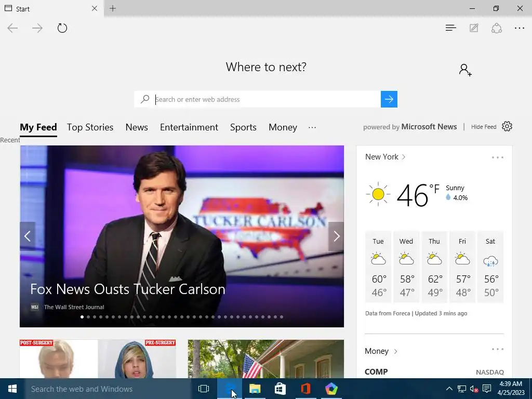Open Task View on the taskbar

[x=204, y=389]
